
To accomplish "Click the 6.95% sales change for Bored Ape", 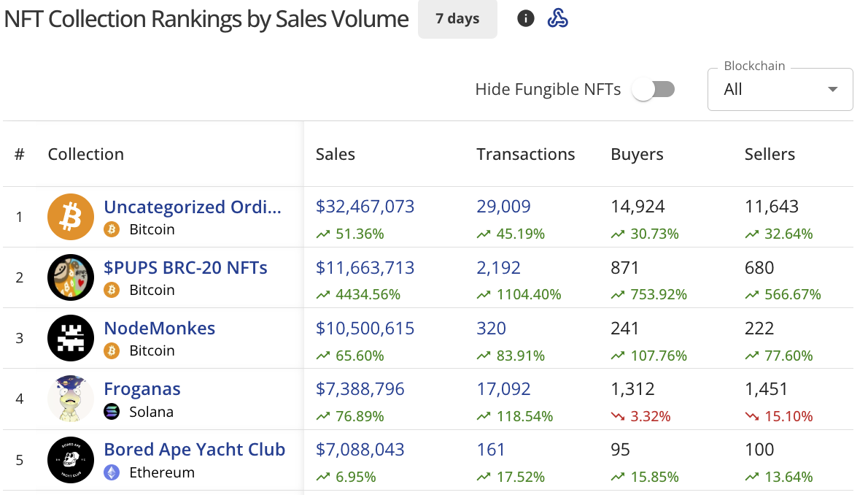I will click(x=356, y=477).
